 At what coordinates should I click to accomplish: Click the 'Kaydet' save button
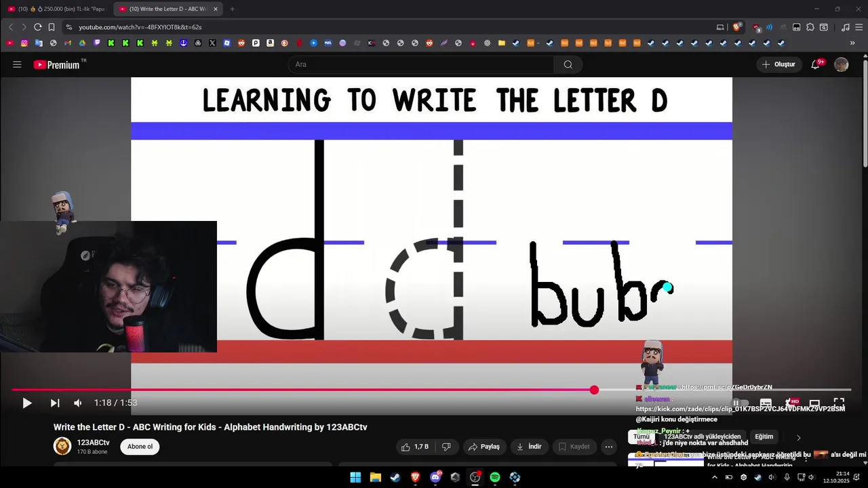574,447
